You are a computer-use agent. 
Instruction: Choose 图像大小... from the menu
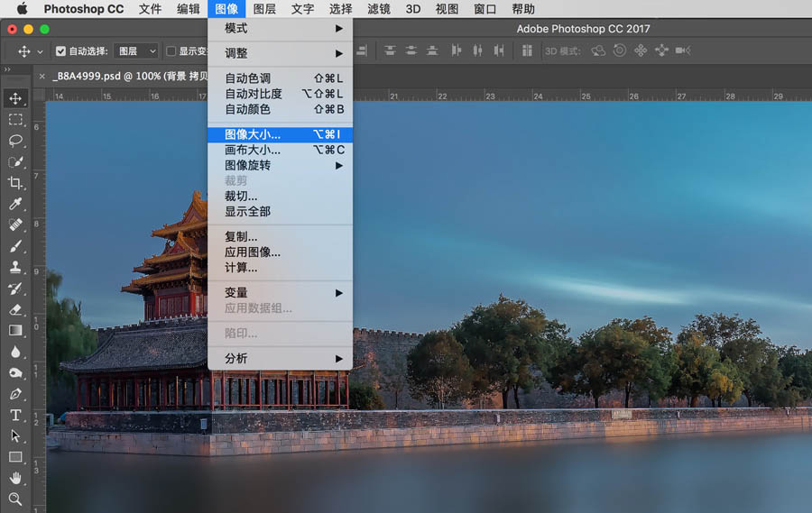point(280,134)
